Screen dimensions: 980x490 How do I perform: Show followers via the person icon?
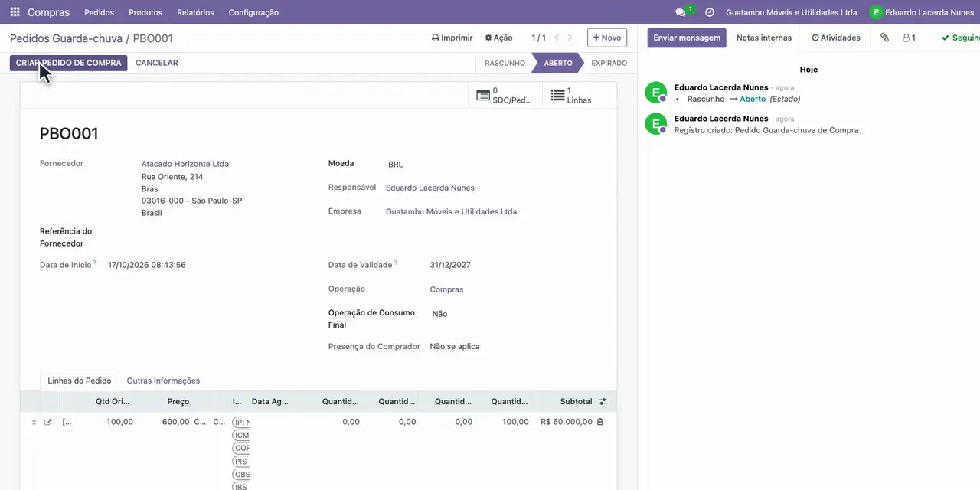point(909,38)
